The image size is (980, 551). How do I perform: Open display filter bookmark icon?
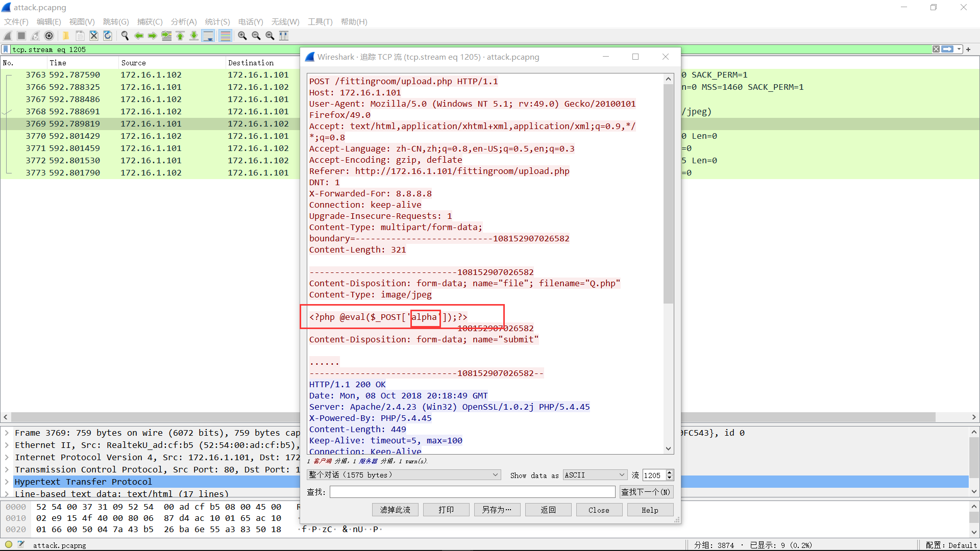[6, 49]
